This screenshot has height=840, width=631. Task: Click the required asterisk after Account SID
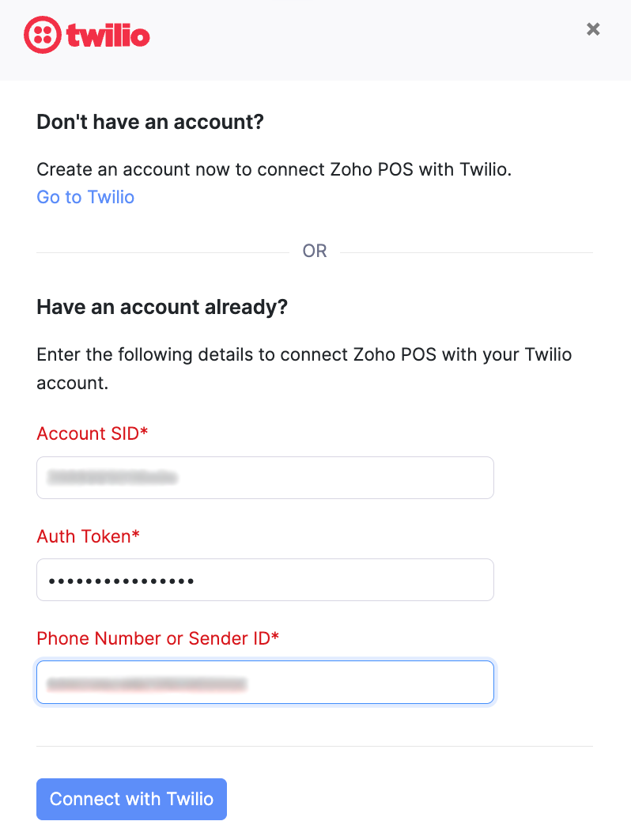(145, 432)
